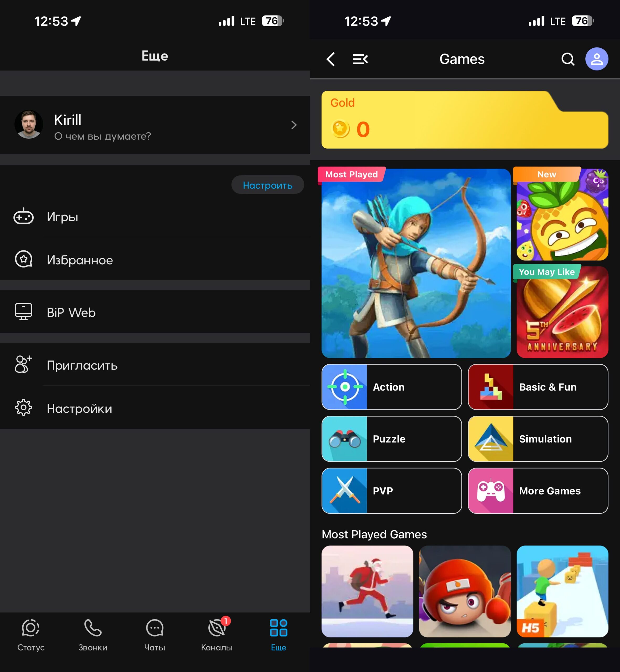Viewport: 620px width, 672px height.
Task: Go back using the left arrow
Action: tap(331, 59)
